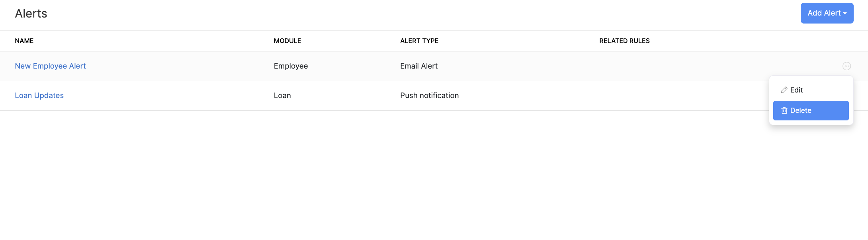Select the Employee module cell
The height and width of the screenshot is (240, 868).
click(x=291, y=66)
